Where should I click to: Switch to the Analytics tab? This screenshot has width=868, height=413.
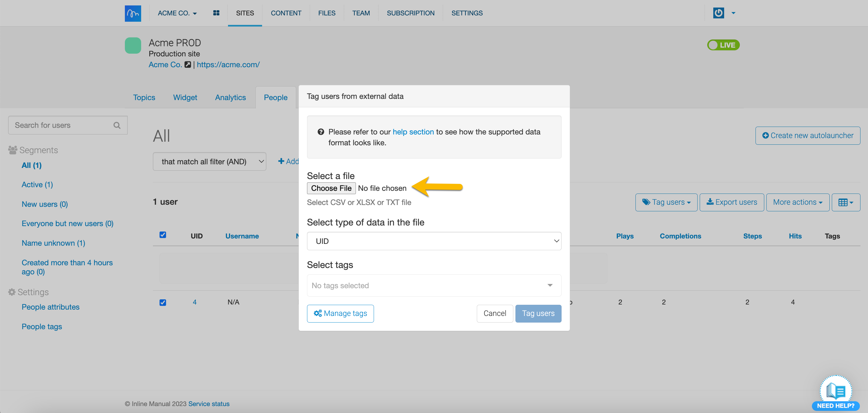230,97
